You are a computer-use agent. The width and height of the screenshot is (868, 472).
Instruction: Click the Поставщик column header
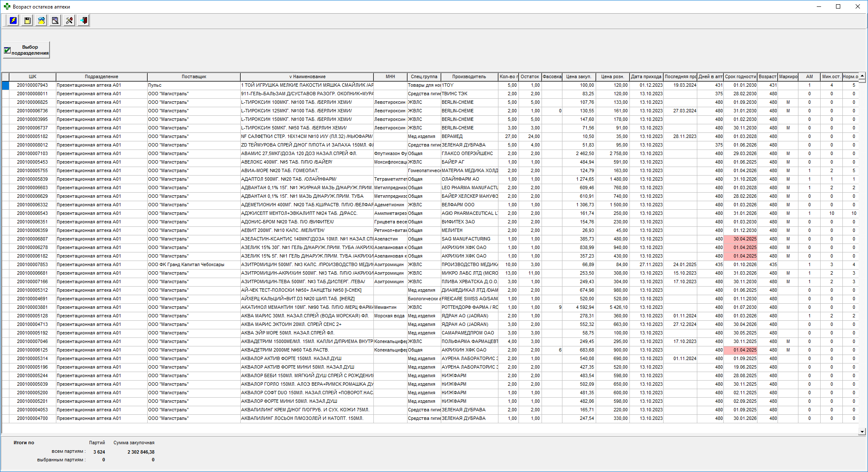pyautogui.click(x=194, y=77)
